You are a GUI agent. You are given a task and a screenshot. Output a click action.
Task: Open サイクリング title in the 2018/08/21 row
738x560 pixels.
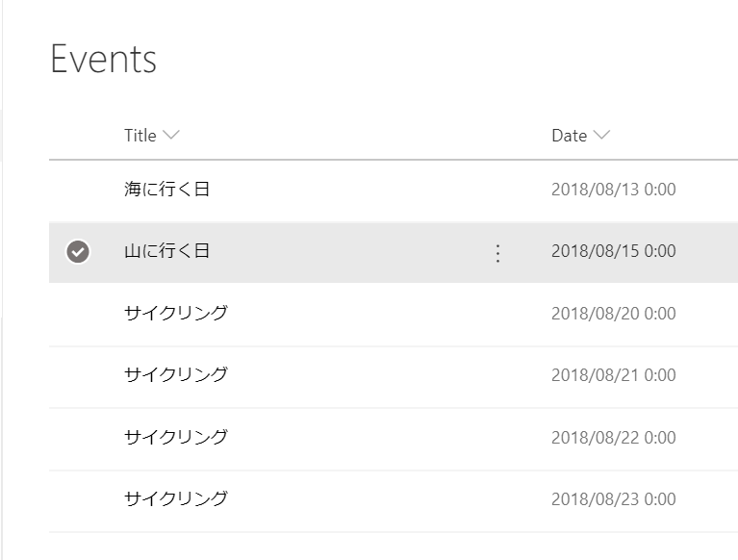coord(176,374)
